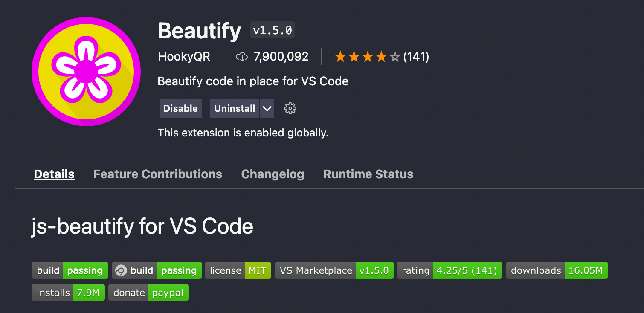Switch to the Details tab
The height and width of the screenshot is (313, 644).
(x=54, y=174)
